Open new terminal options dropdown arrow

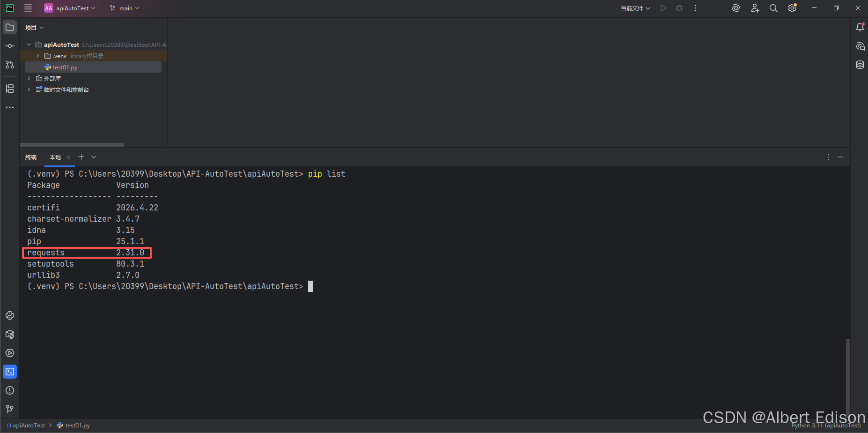pyautogui.click(x=94, y=157)
